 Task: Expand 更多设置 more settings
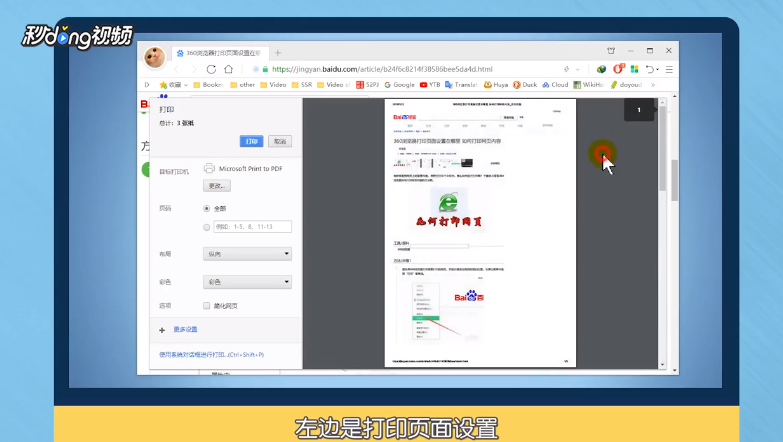185,330
